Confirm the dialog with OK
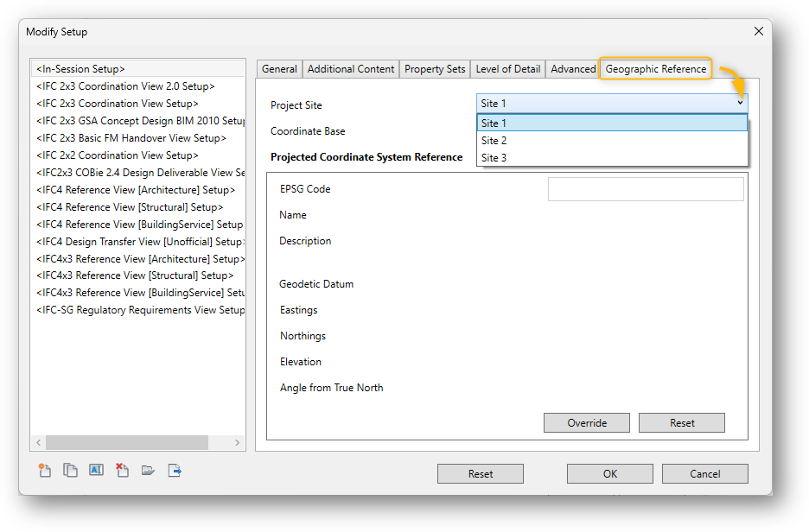The height and width of the screenshot is (532, 809). (610, 474)
